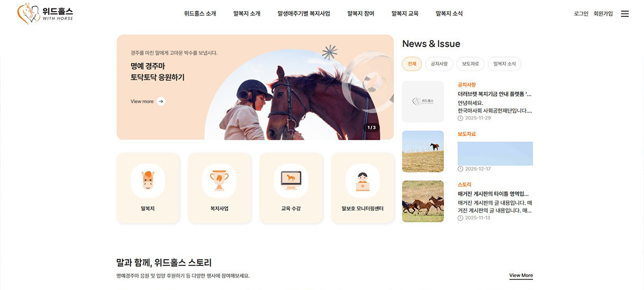
Task: Open the running horses story thumbnail
Action: coord(423,201)
